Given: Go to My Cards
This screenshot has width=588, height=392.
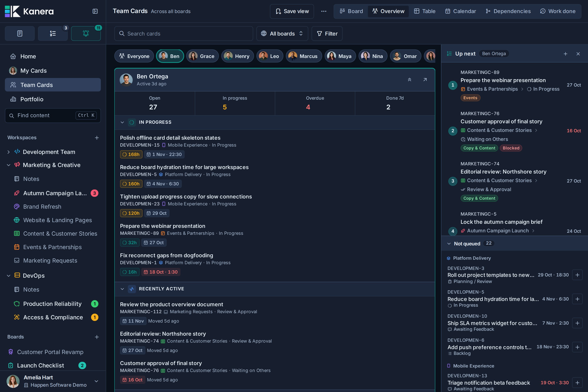Looking at the screenshot, I should [53, 71].
